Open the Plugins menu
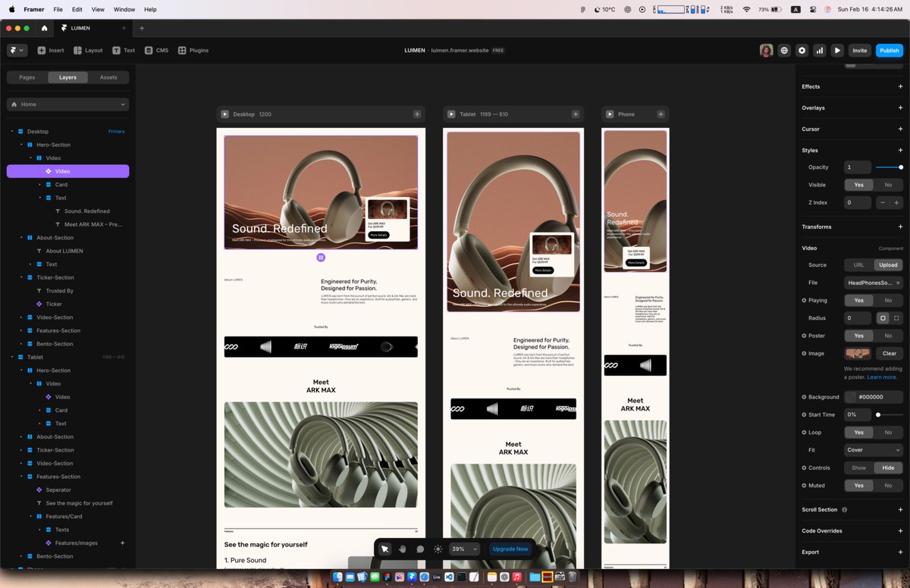 coord(193,50)
